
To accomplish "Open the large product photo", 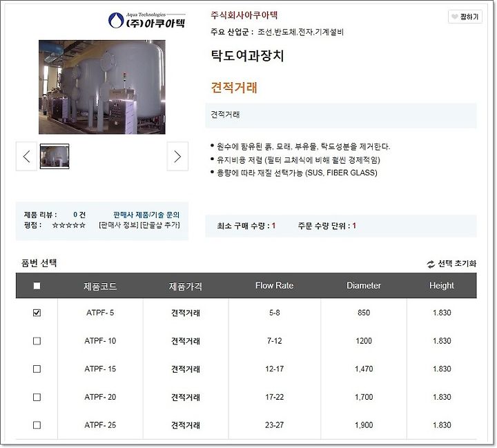I will 101,87.
